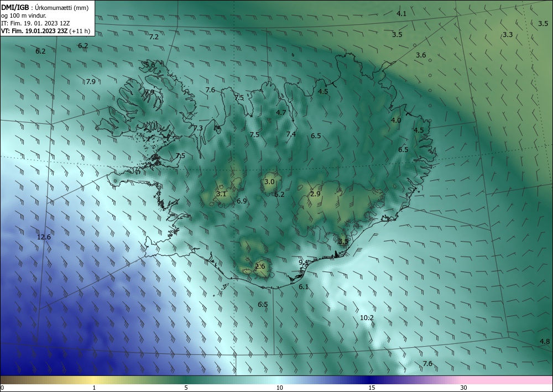
Task: Click the 3.6 value on the map
Action: 421,55
